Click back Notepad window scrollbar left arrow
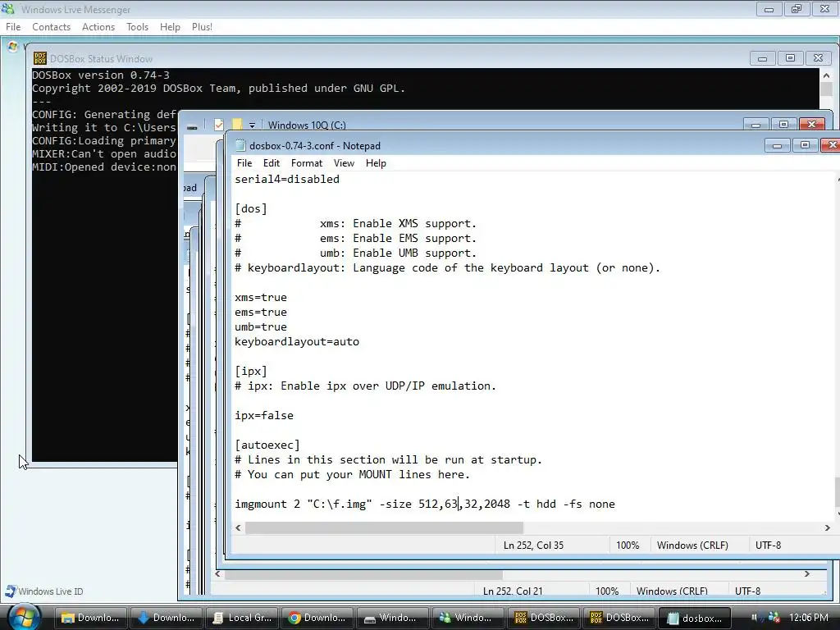 (x=217, y=573)
